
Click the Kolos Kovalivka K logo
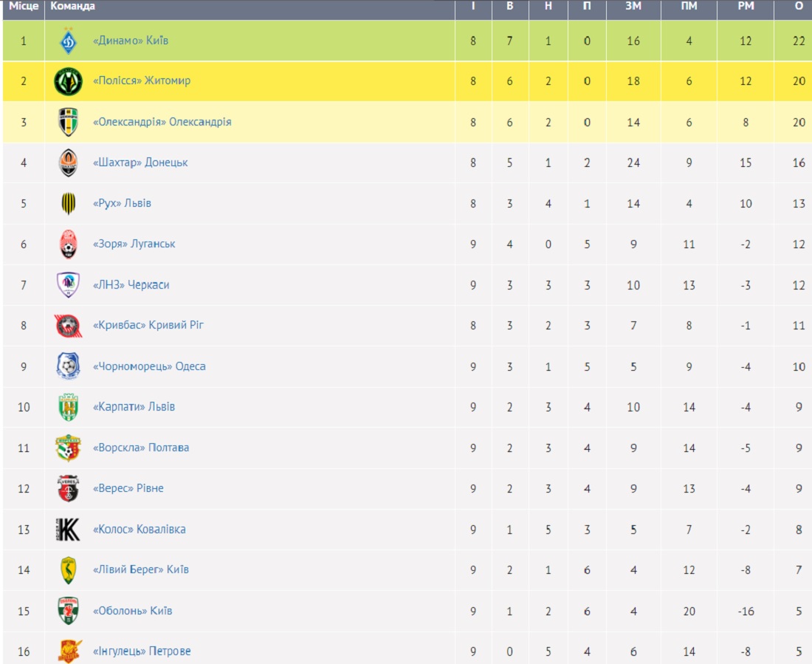tap(69, 530)
